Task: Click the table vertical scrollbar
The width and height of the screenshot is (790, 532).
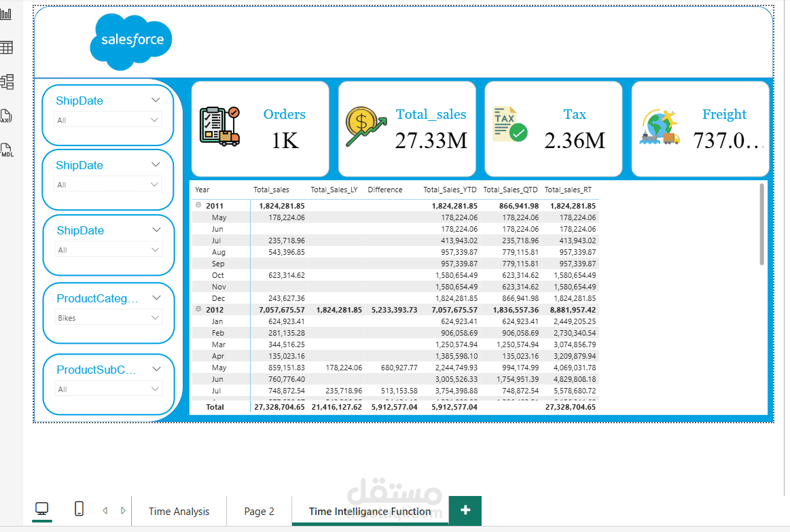Action: [x=761, y=224]
